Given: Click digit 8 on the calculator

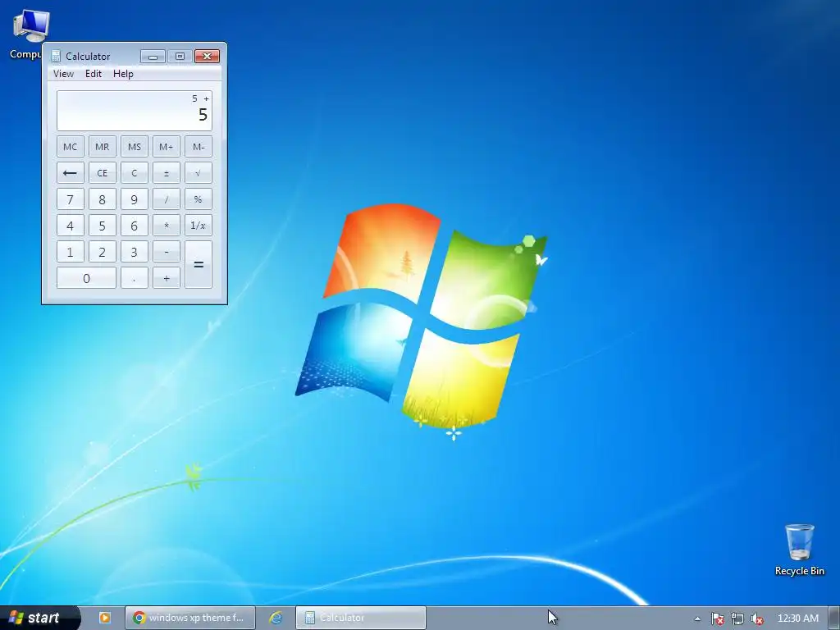Looking at the screenshot, I should coord(103,199).
